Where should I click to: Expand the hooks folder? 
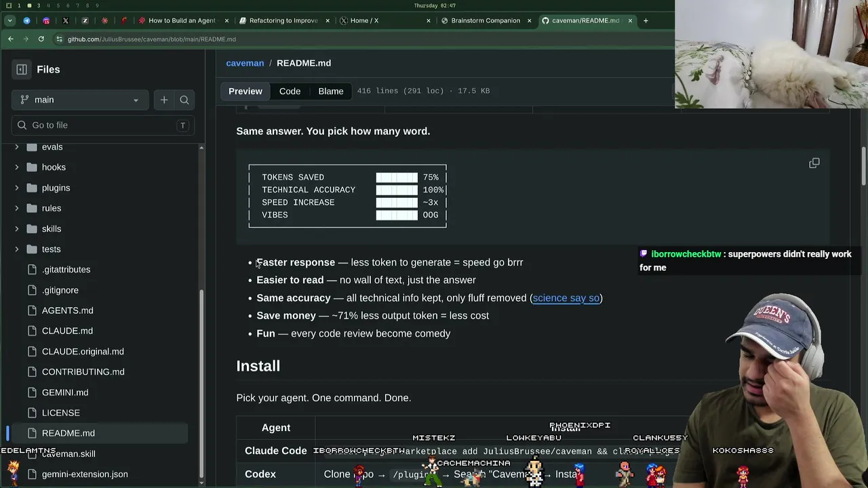(17, 167)
